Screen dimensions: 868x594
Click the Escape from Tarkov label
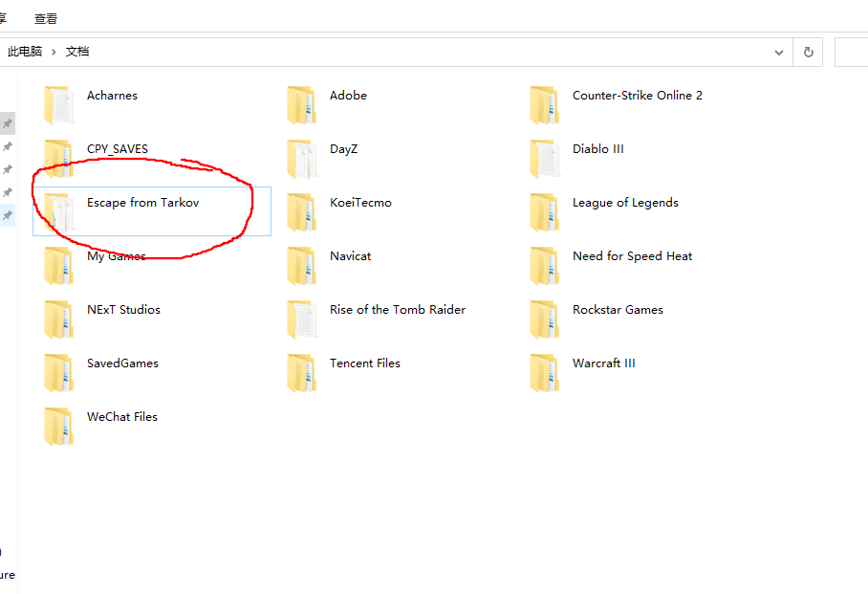(x=142, y=203)
